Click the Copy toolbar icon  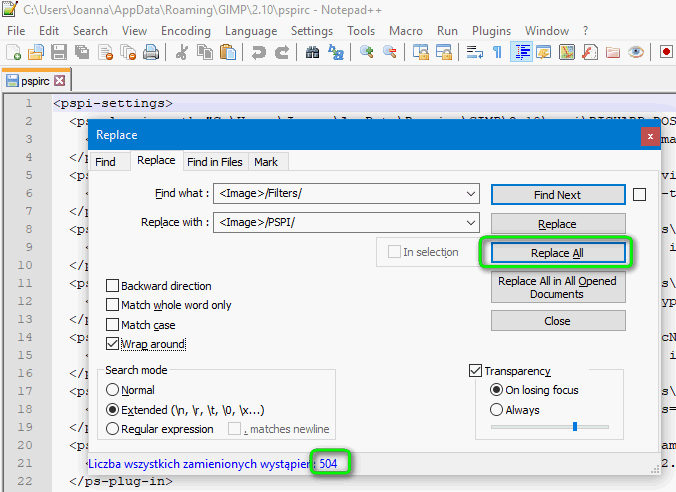[205, 53]
